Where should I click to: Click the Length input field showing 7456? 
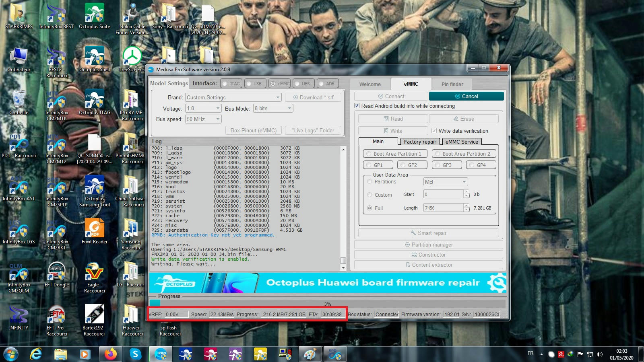[x=442, y=208]
